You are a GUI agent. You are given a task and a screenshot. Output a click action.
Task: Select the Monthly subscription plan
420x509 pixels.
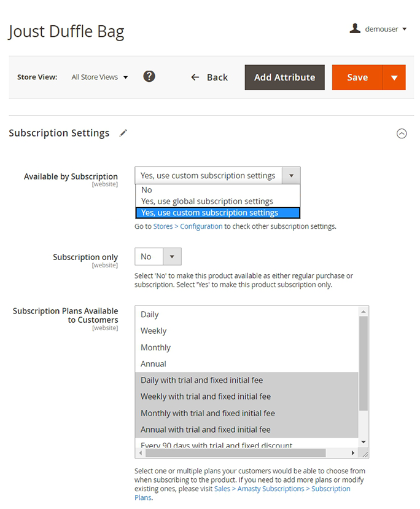coord(155,347)
